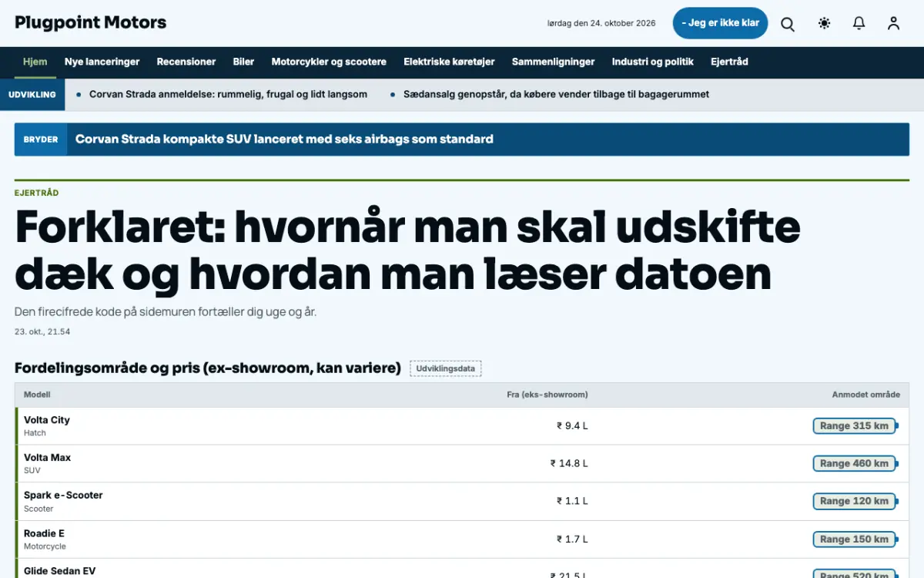Open breaking news Corvan Strada SUV headline
The height and width of the screenshot is (578, 924).
pos(284,139)
